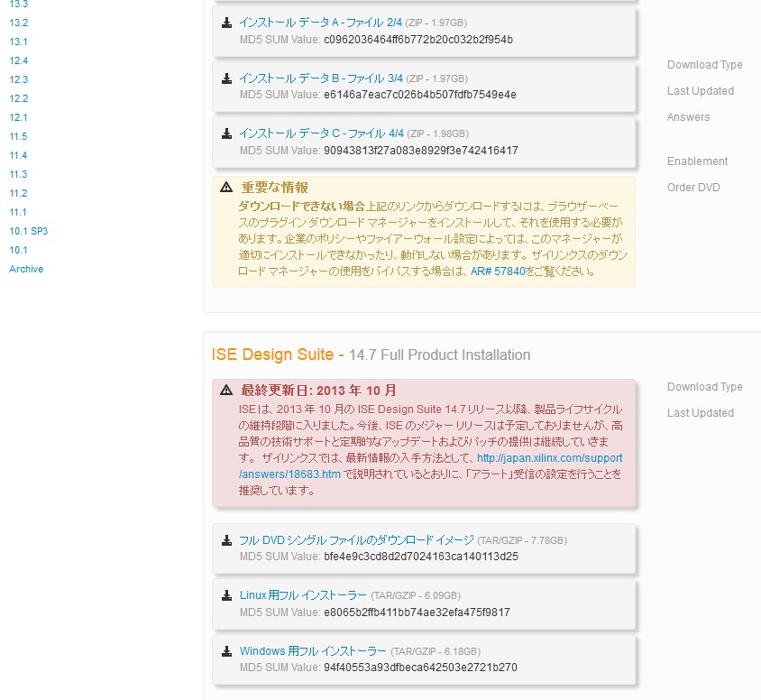The width and height of the screenshot is (761, 700).
Task: Click Download Type beside the 最終更新日 notice
Action: (x=705, y=387)
